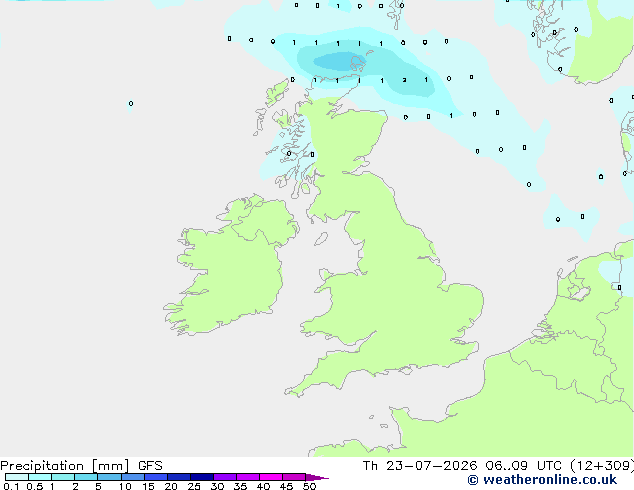Click the 'Precipitation [mm]' title text
The image size is (634, 490).
tap(65, 466)
